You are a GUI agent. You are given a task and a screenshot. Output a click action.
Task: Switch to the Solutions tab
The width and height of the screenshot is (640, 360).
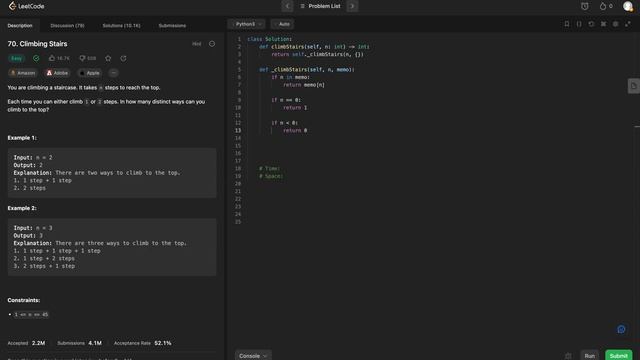(121, 25)
